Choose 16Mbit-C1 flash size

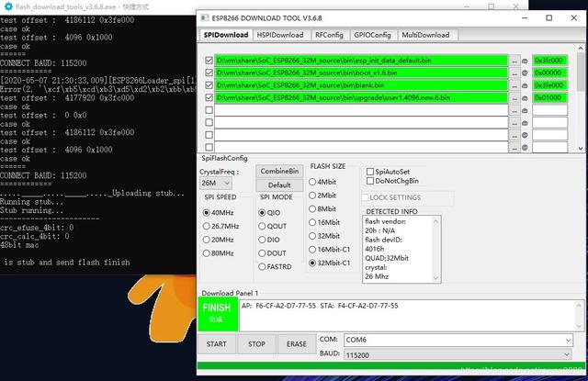pos(329,249)
